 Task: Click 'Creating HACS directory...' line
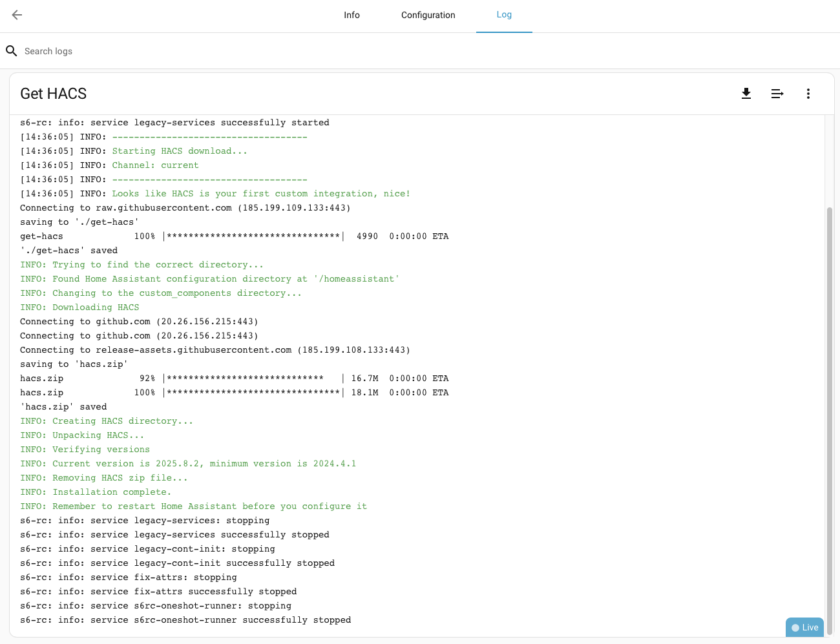tap(107, 421)
